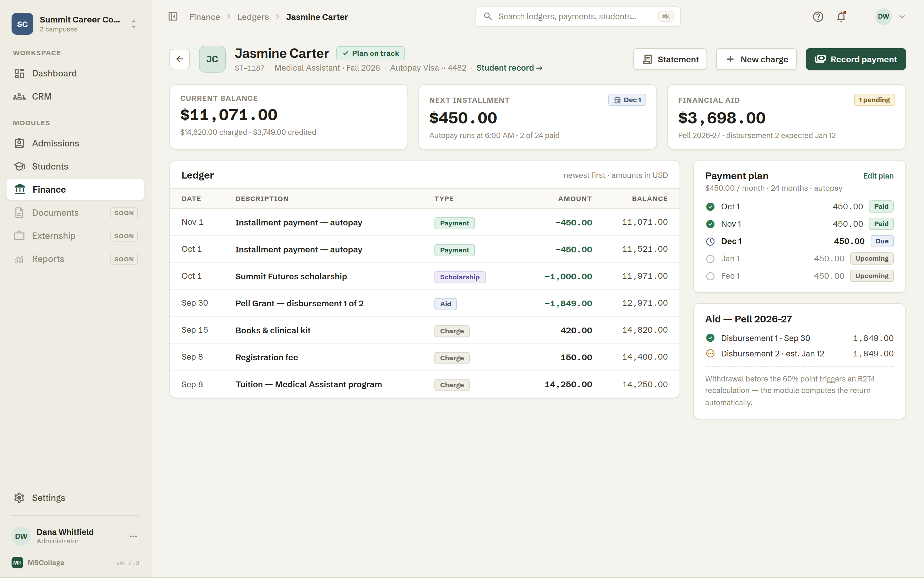This screenshot has height=578, width=924.
Task: Click the Dashboard grid icon
Action: tap(19, 74)
